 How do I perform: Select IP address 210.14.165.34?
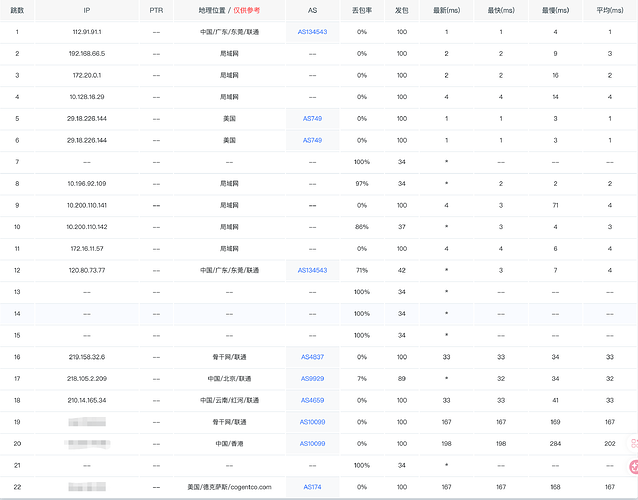pos(87,400)
